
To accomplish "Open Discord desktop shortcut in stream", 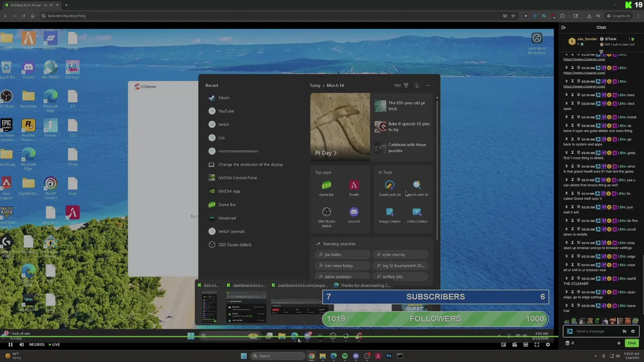I will pyautogui.click(x=29, y=69).
